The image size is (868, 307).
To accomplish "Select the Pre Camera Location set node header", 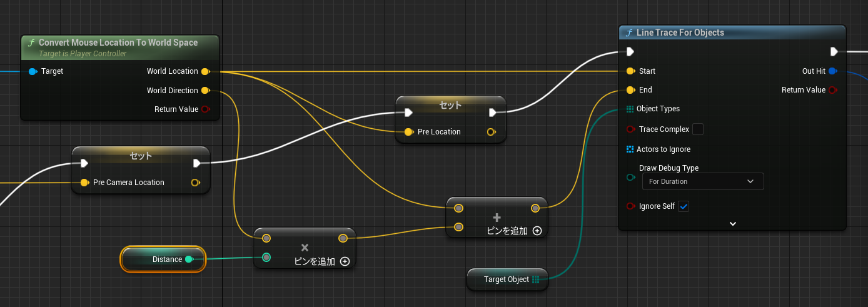I will click(x=141, y=156).
